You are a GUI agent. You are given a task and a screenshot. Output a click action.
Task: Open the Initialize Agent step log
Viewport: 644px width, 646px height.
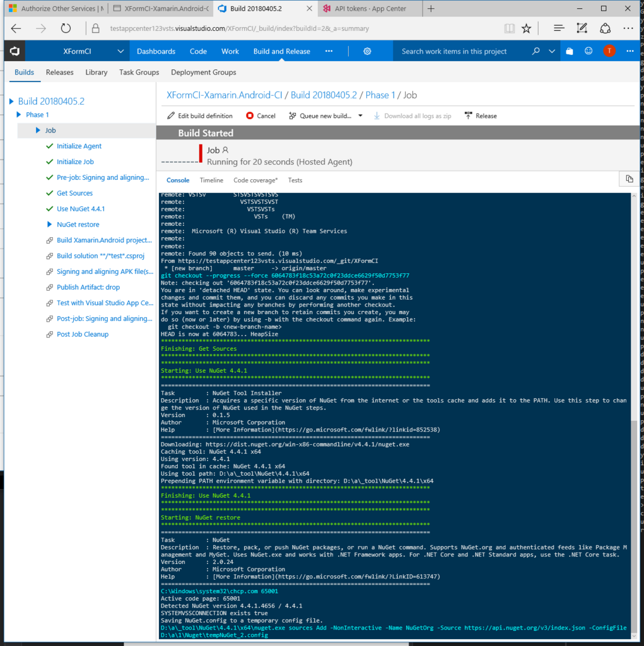click(79, 146)
